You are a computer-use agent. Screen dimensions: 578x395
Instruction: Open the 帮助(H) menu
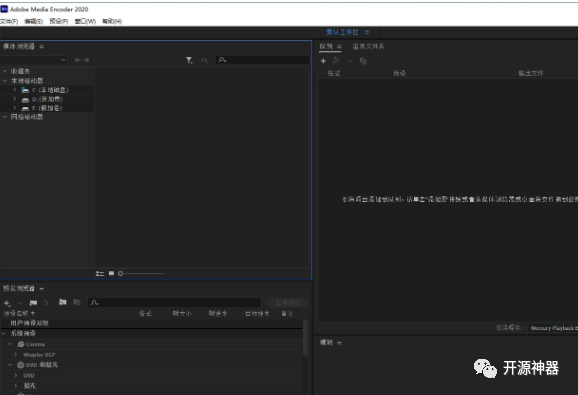112,21
